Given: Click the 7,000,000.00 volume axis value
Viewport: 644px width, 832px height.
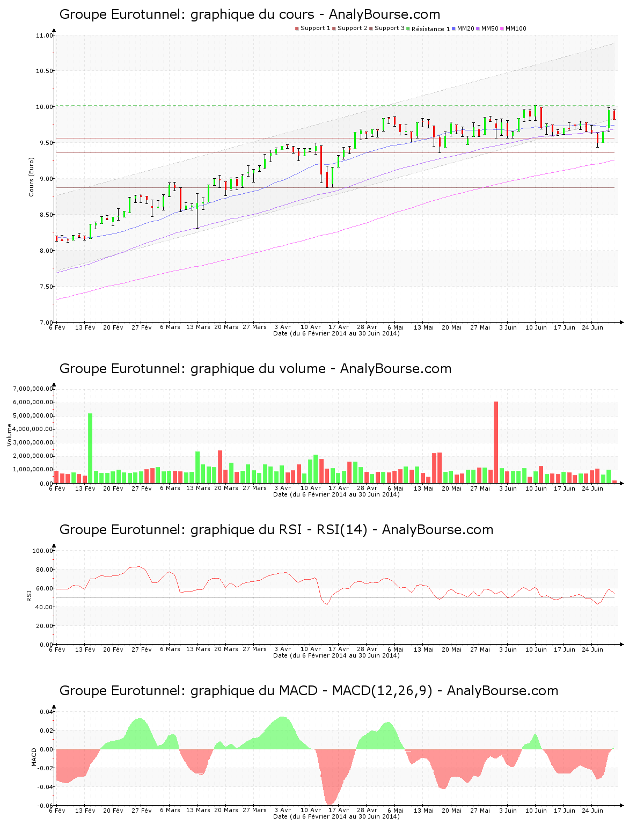Looking at the screenshot, I should (34, 389).
